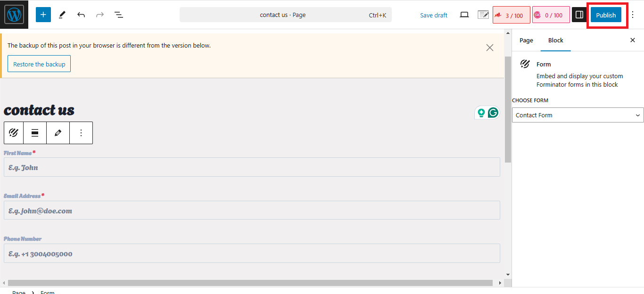This screenshot has width=644, height=294.
Task: Expand the Choose Form dropdown
Action: pos(578,115)
